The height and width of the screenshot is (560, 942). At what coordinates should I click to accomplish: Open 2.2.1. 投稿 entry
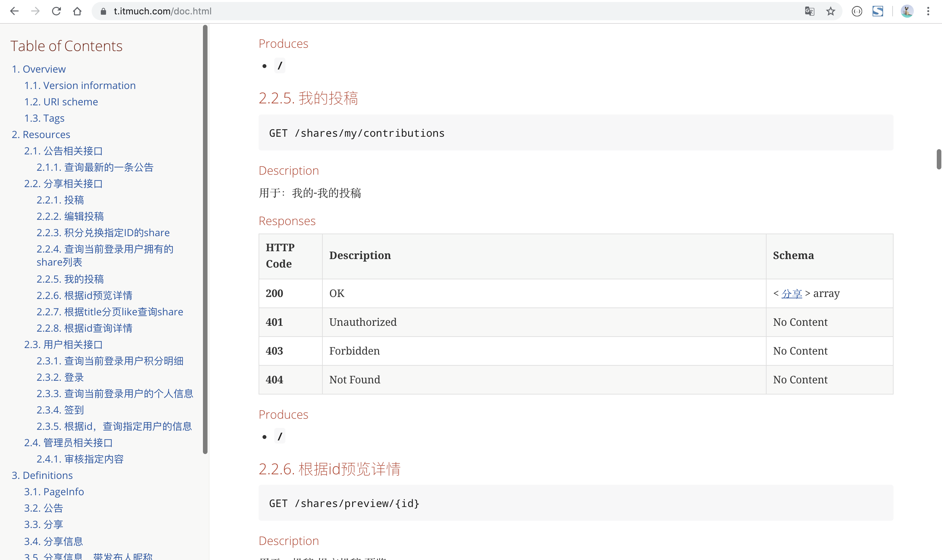coord(60,200)
